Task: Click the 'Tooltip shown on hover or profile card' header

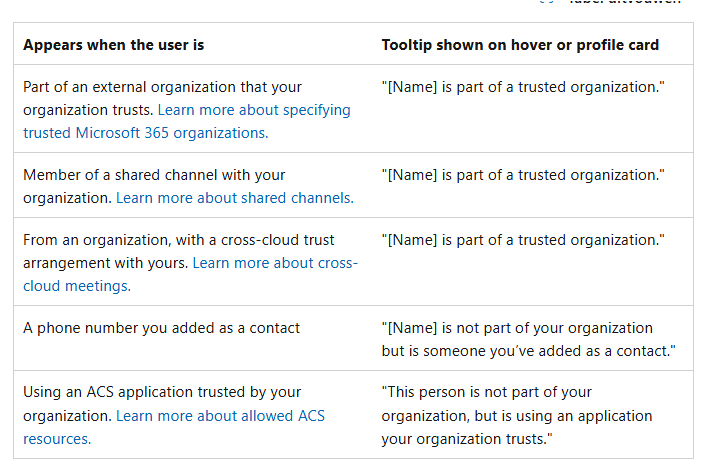Action: click(x=520, y=45)
